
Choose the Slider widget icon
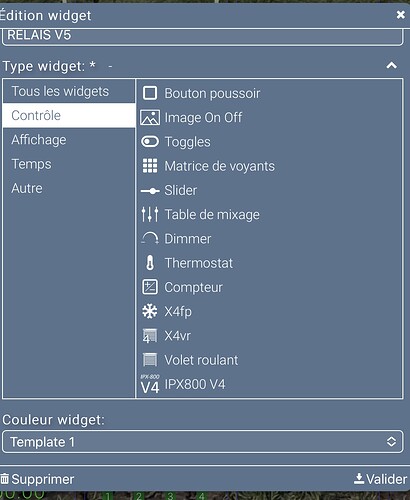click(150, 191)
